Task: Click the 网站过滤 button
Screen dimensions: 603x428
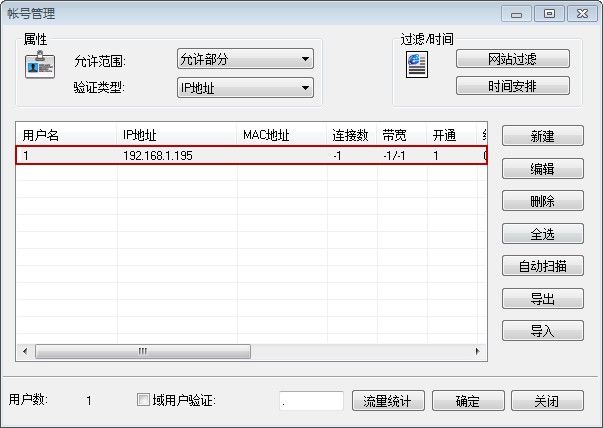Action: [513, 59]
